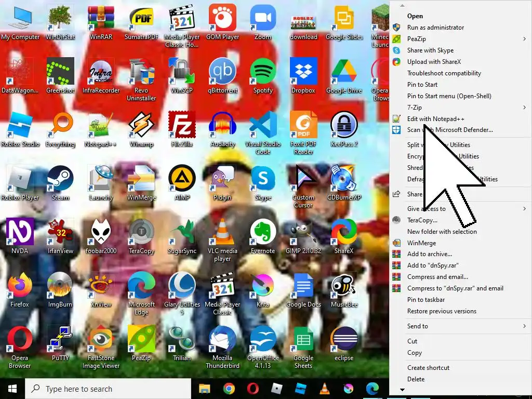The height and width of the screenshot is (399, 532).
Task: Open Google Chrome from the taskbar
Action: [229, 389]
